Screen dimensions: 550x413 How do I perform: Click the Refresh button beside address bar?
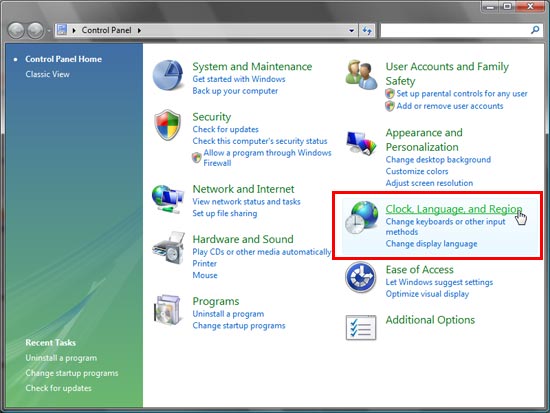click(x=367, y=31)
